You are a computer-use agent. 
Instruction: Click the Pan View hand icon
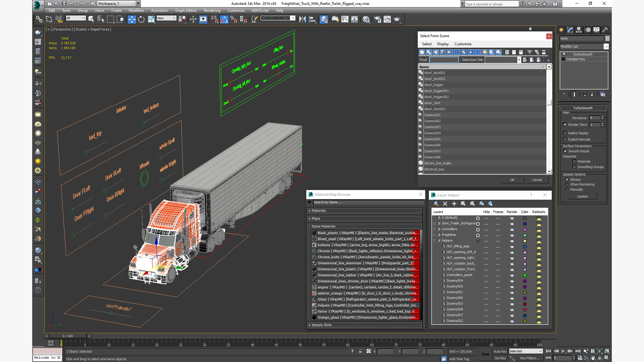pos(593,358)
